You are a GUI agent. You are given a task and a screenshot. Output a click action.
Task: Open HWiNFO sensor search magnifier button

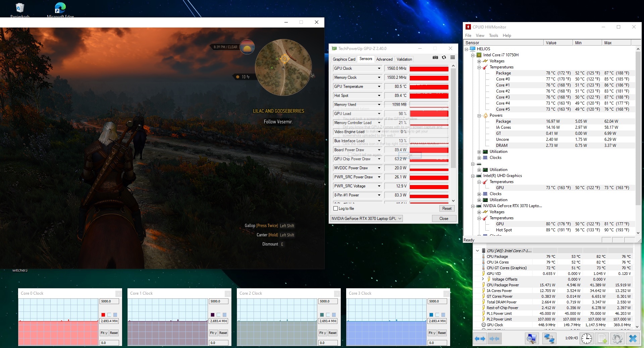click(532, 339)
